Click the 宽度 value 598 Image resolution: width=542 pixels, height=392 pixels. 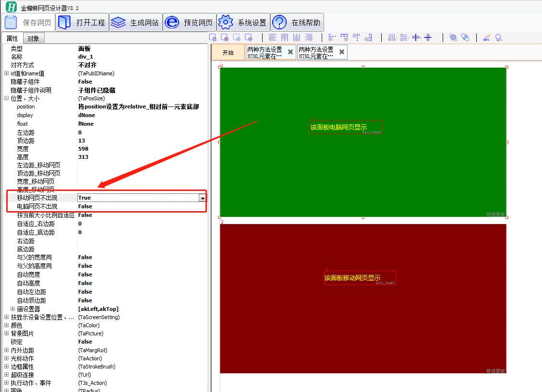84,149
